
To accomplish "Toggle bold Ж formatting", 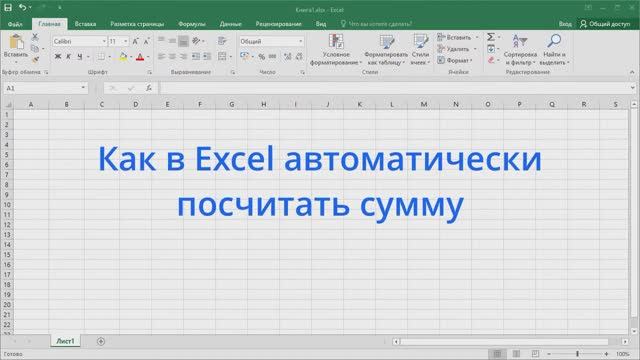I will click(58, 56).
